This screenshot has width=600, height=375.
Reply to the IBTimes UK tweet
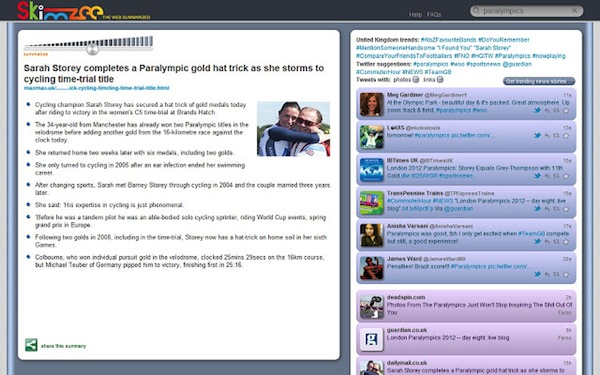[547, 176]
